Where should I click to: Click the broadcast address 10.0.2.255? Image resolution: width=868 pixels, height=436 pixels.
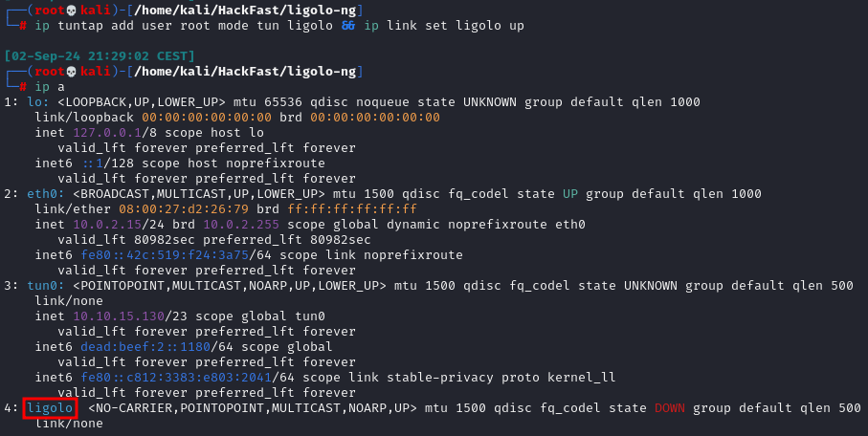[x=241, y=225]
